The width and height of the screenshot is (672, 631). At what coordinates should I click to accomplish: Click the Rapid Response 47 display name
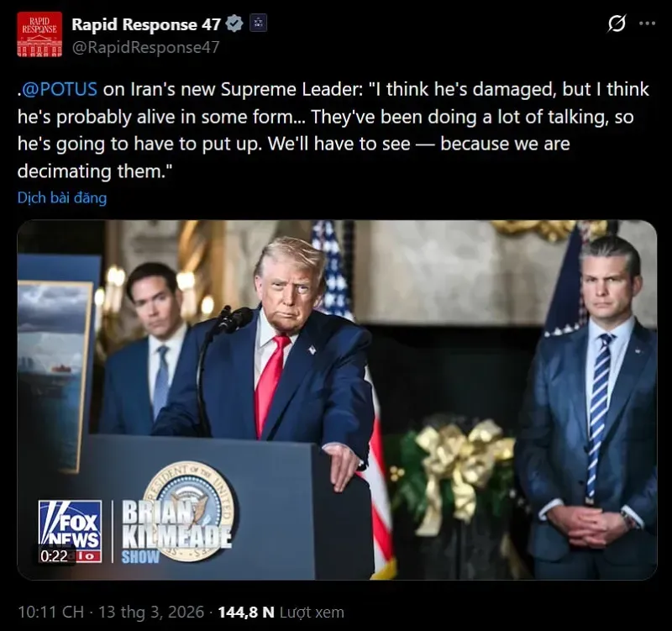(x=146, y=24)
